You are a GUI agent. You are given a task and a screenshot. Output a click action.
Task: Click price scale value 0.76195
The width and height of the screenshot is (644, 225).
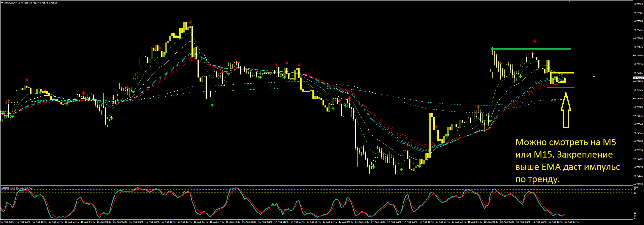638,167
